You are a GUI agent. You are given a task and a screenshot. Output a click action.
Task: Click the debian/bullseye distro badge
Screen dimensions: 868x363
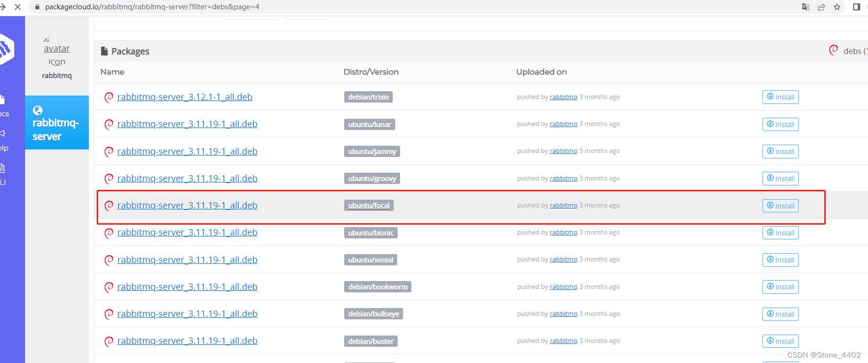tap(373, 314)
